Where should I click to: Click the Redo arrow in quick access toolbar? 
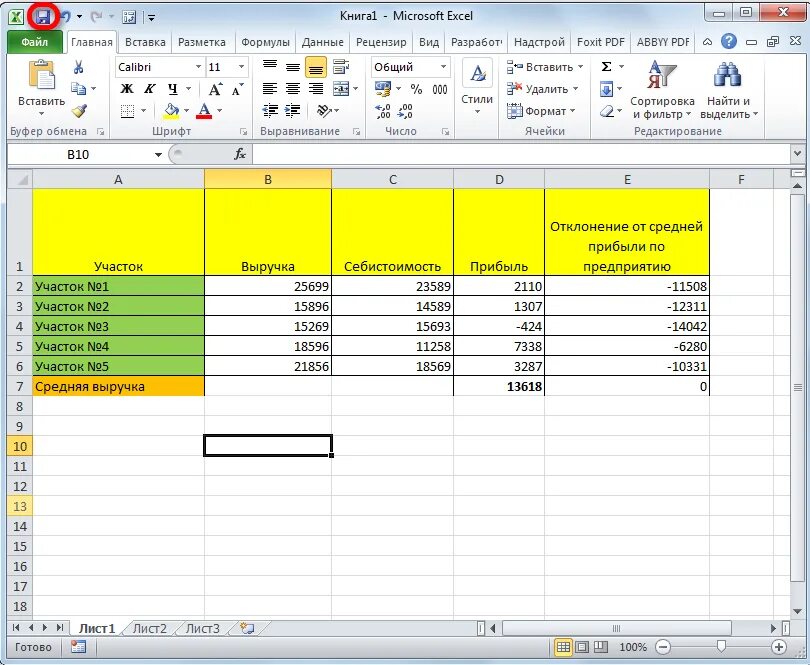pos(96,17)
